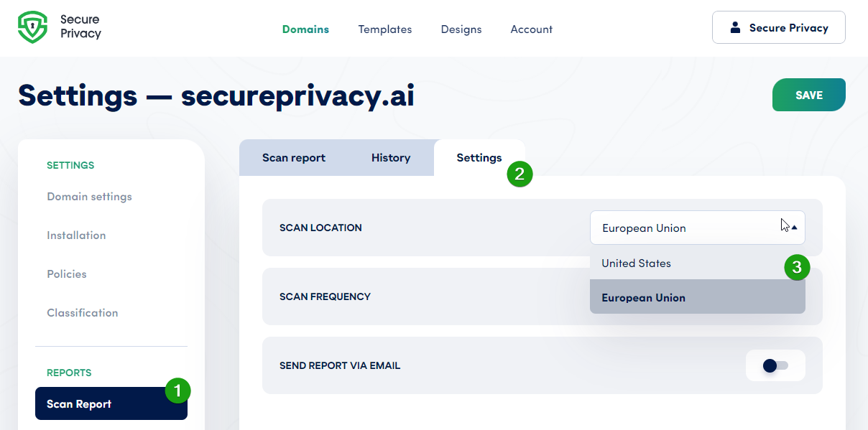
Task: Open Domains in the navigation bar
Action: (x=305, y=29)
